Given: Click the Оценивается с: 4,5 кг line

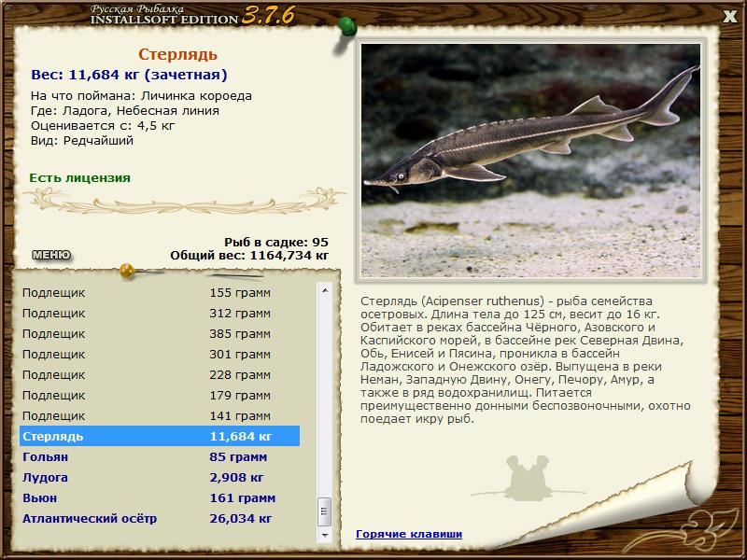Looking at the screenshot, I should 103,126.
